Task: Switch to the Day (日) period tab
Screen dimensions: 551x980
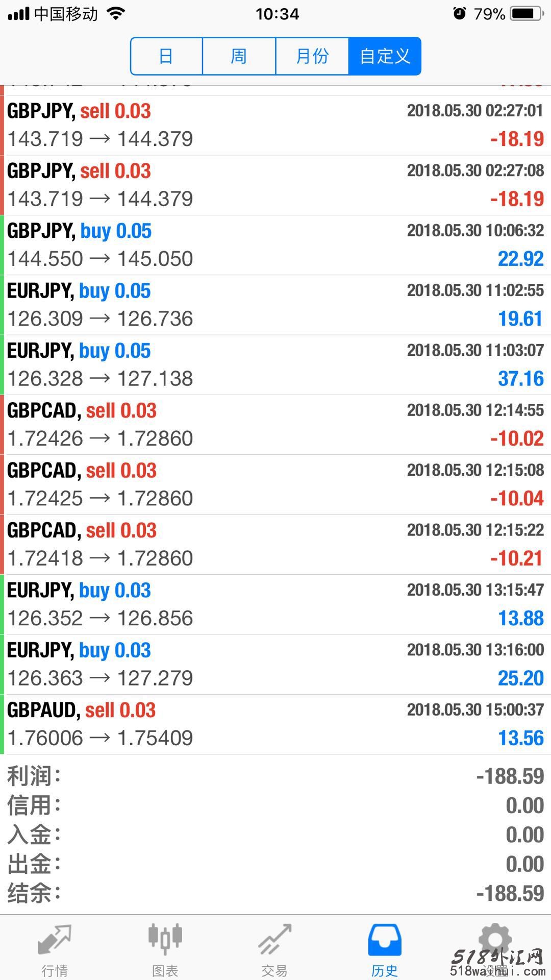Action: (166, 56)
